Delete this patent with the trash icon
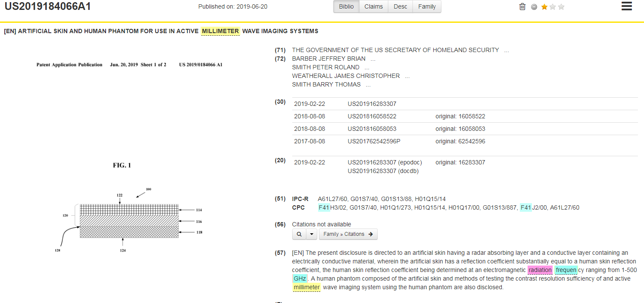The height and width of the screenshot is (303, 644). tap(522, 6)
